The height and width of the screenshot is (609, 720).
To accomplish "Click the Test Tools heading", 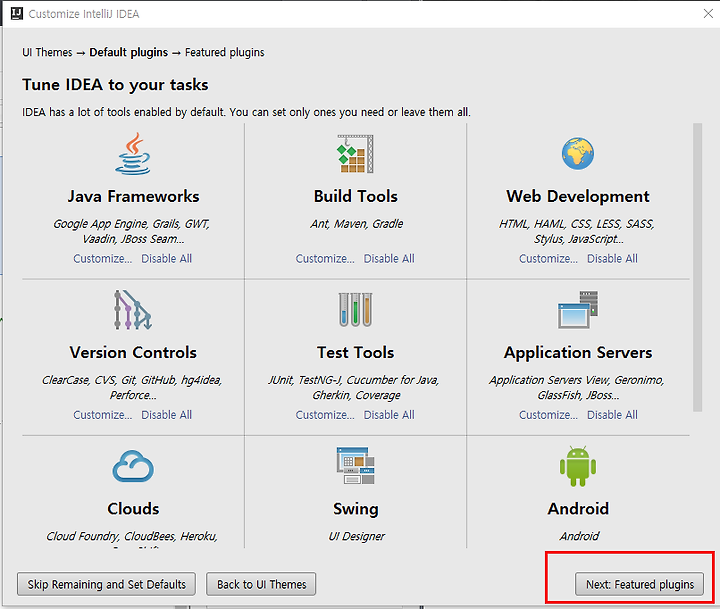I will click(x=355, y=352).
